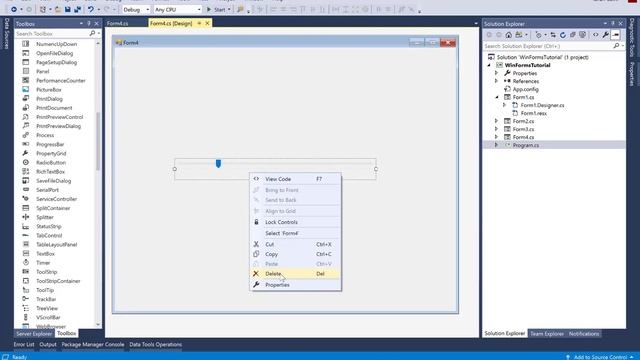
Task: Open Data Tools Operations tab
Action: pyautogui.click(x=156, y=344)
